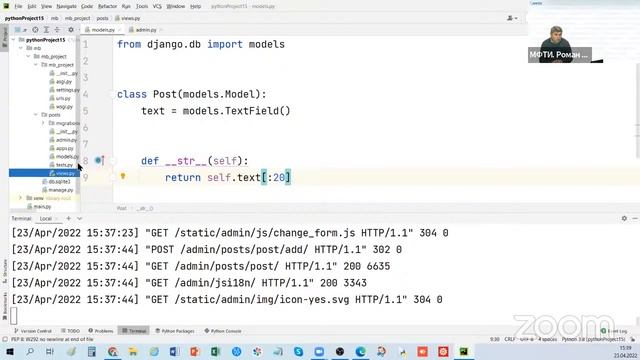This screenshot has width=640, height=360.
Task: Toggle the Event Log window
Action: (x=614, y=331)
